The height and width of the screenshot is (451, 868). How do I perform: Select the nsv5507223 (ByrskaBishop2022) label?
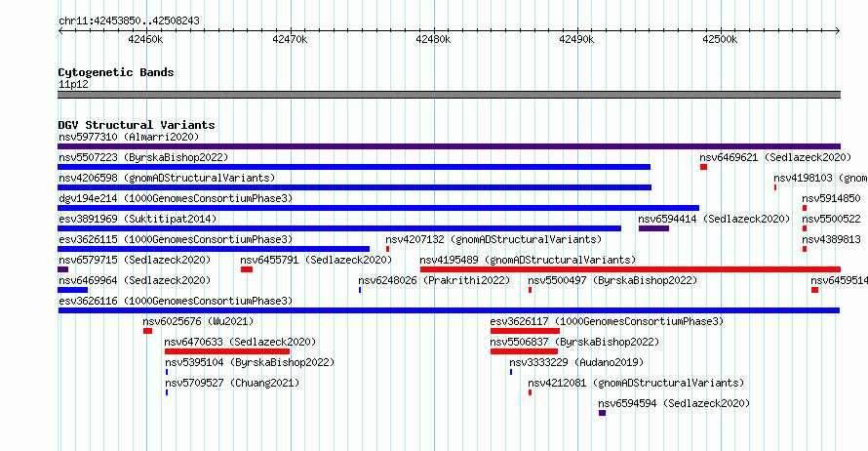pos(143,157)
